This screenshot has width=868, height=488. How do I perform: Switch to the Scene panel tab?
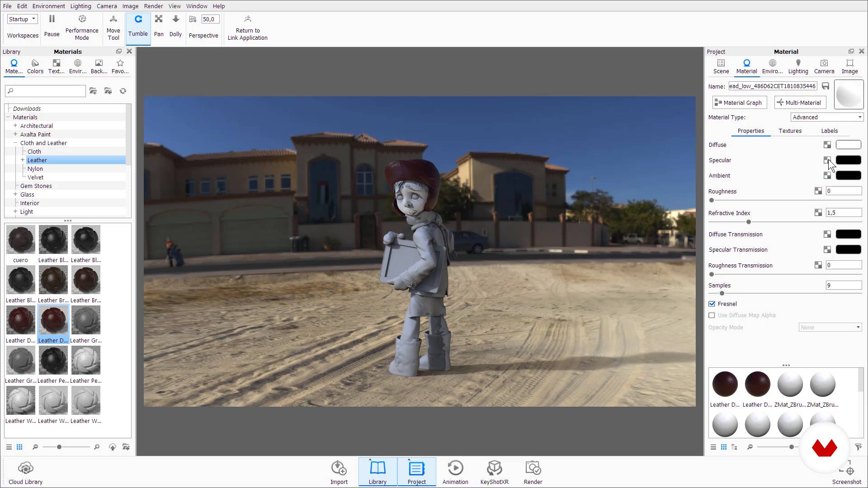click(722, 67)
